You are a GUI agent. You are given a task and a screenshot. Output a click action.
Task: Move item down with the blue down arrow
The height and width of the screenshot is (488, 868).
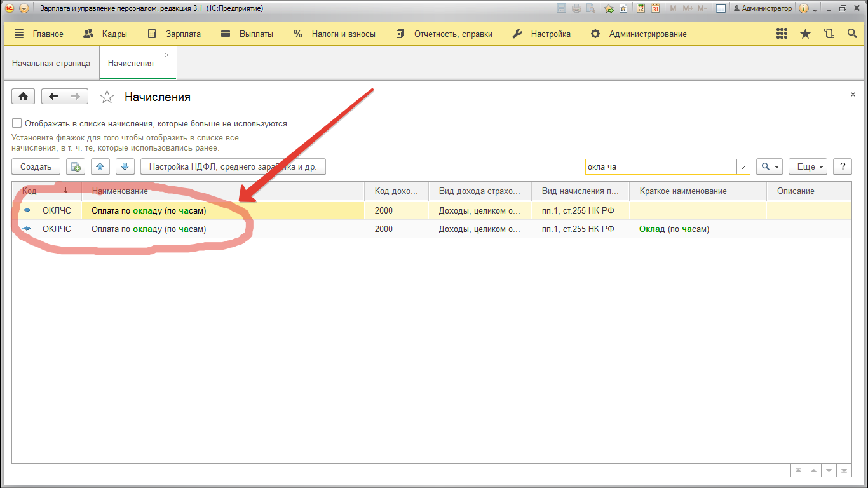(125, 167)
